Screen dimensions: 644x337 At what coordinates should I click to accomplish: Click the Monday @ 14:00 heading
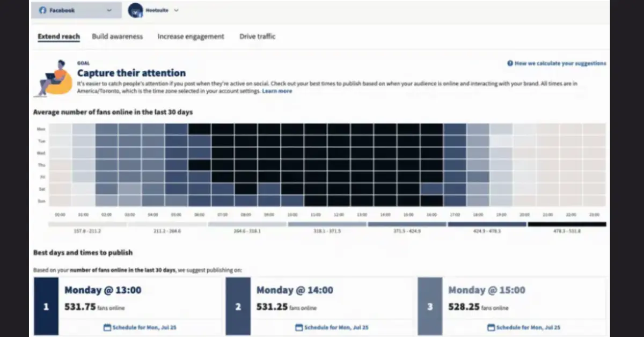coord(295,290)
